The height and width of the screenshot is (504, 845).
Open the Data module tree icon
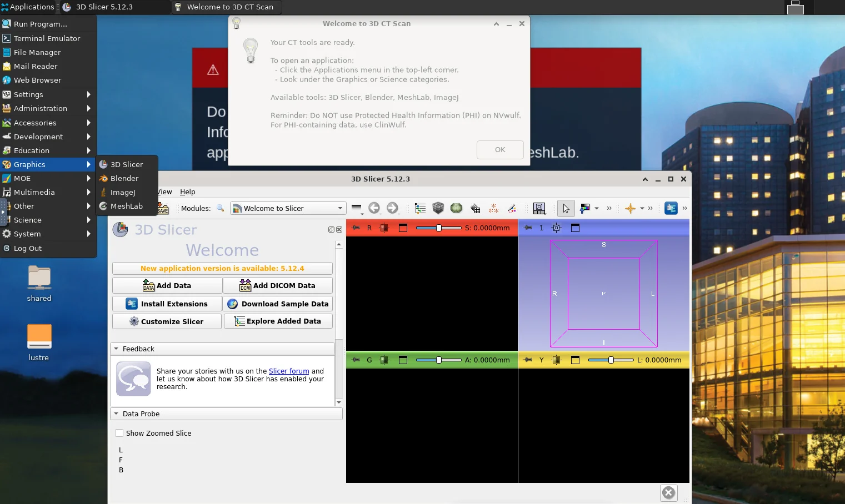click(x=420, y=208)
